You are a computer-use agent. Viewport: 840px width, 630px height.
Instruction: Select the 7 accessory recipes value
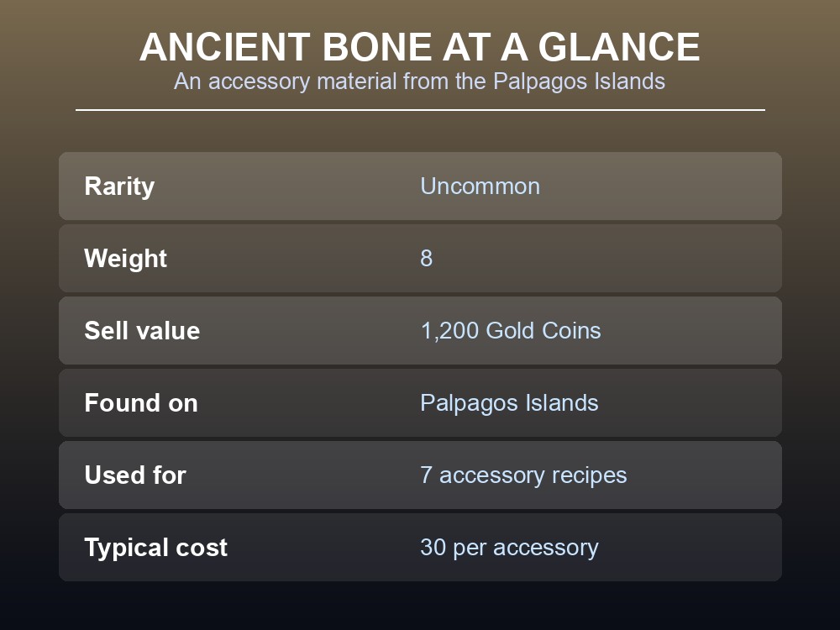tap(523, 475)
